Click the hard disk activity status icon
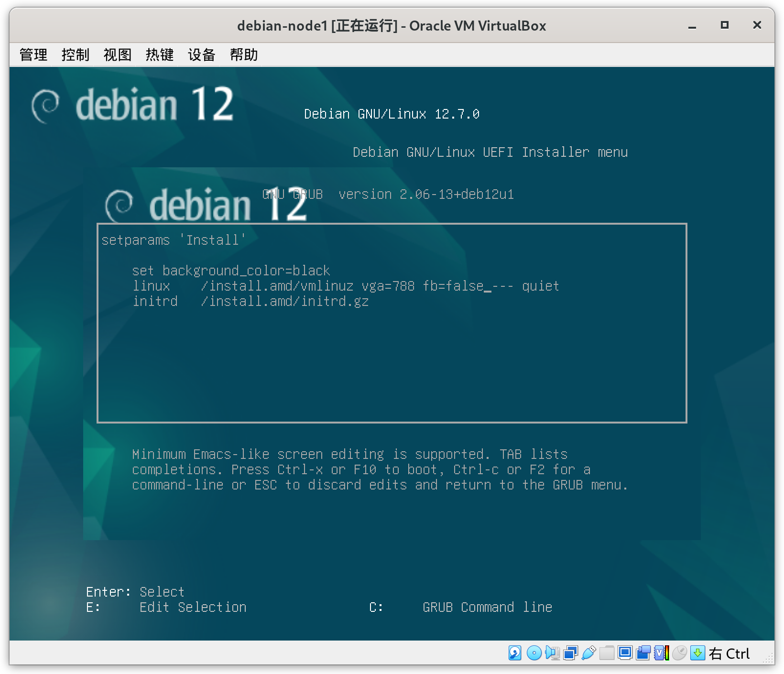The width and height of the screenshot is (784, 674). tap(515, 653)
